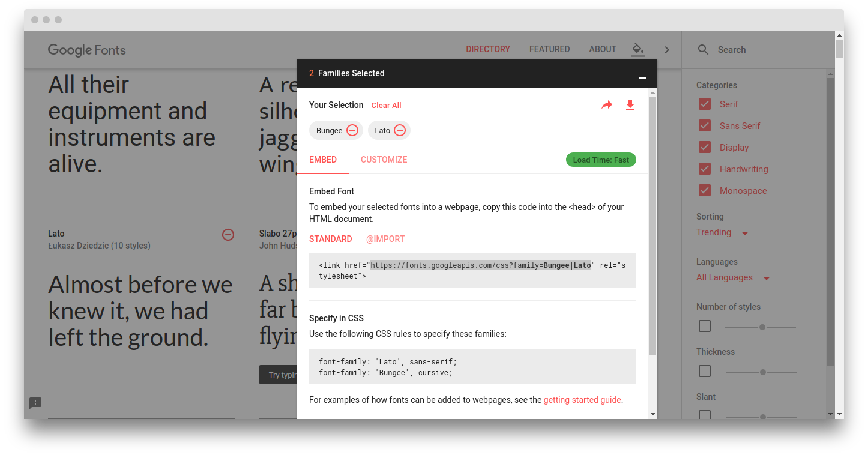Click Clear All in Your Selection

click(x=386, y=105)
